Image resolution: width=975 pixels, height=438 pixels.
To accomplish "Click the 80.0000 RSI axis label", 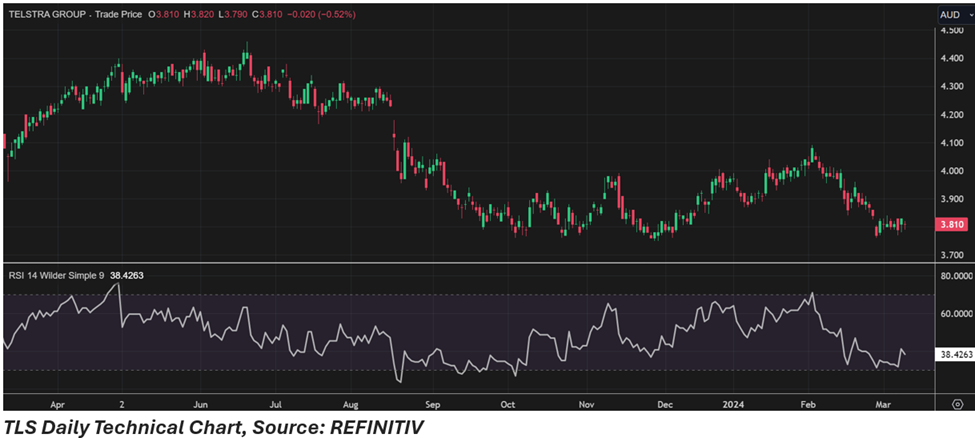I will [956, 276].
